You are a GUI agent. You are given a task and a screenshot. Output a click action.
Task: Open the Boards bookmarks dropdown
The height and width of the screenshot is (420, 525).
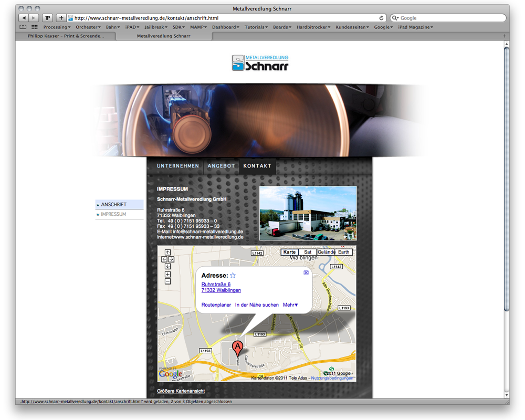pos(282,27)
